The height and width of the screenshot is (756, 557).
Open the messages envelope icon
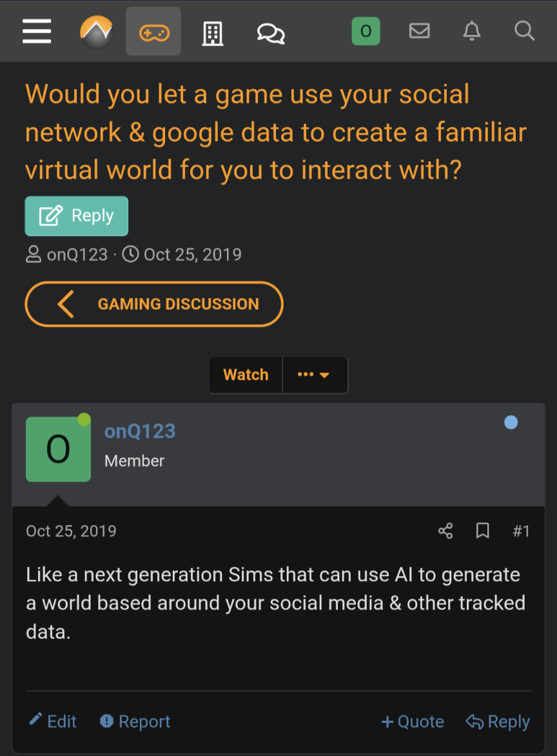[420, 31]
